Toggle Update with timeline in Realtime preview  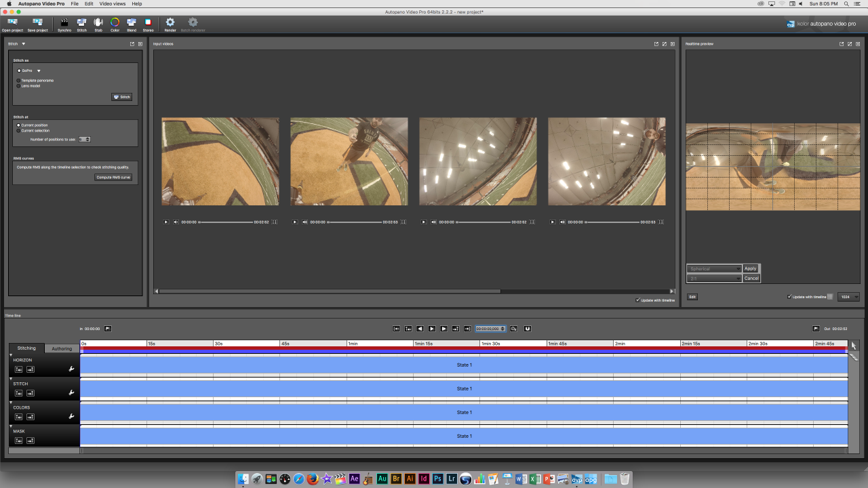point(789,296)
